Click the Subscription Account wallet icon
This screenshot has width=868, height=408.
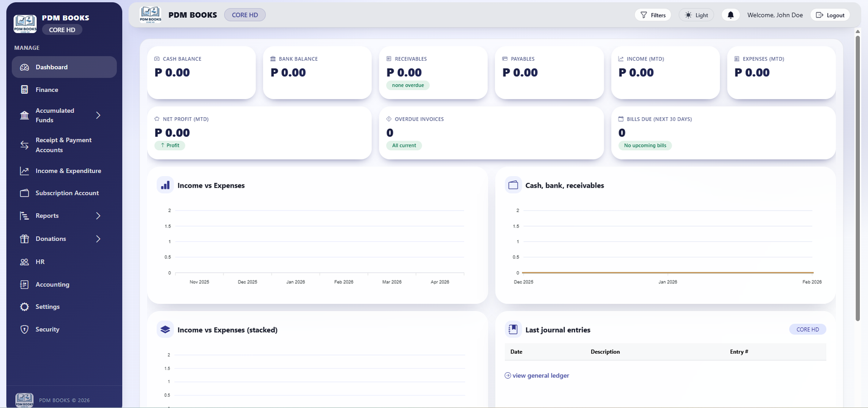coord(24,193)
